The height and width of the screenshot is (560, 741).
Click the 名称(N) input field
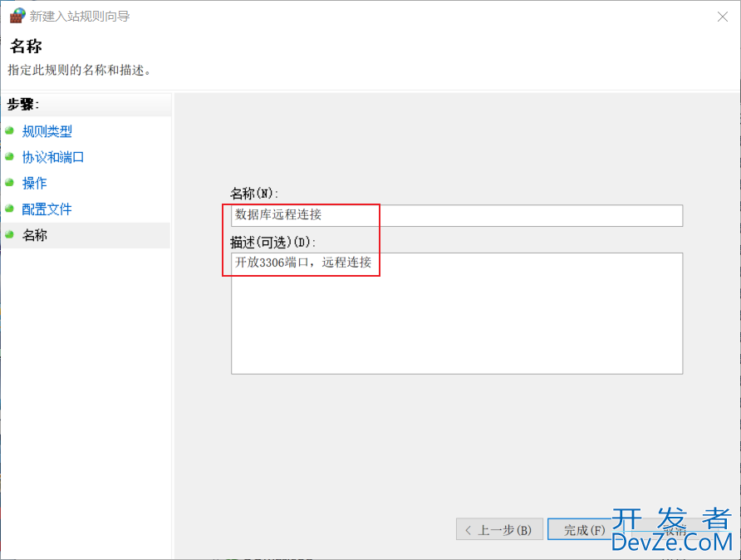tap(457, 215)
